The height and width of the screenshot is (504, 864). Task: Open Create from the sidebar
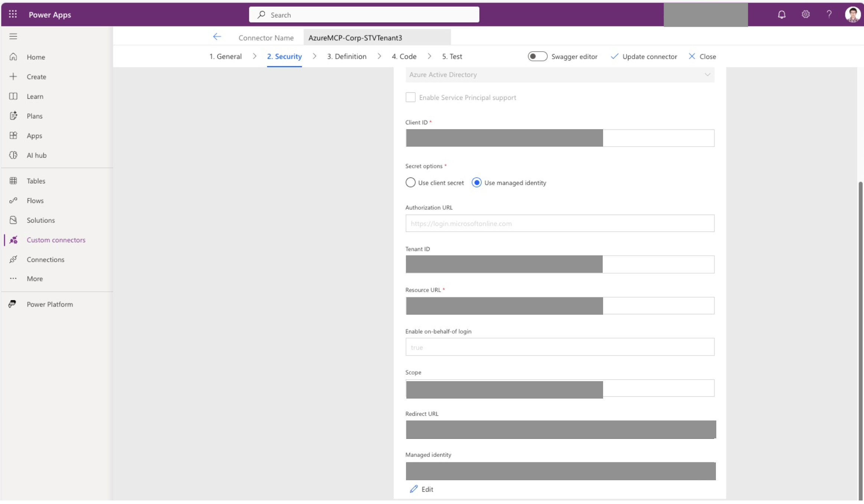point(36,76)
